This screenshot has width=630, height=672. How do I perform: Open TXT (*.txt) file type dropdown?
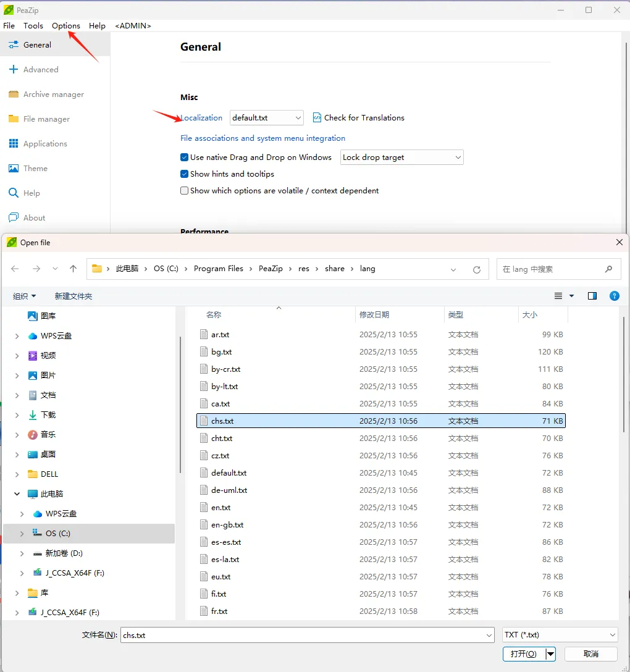pos(560,635)
